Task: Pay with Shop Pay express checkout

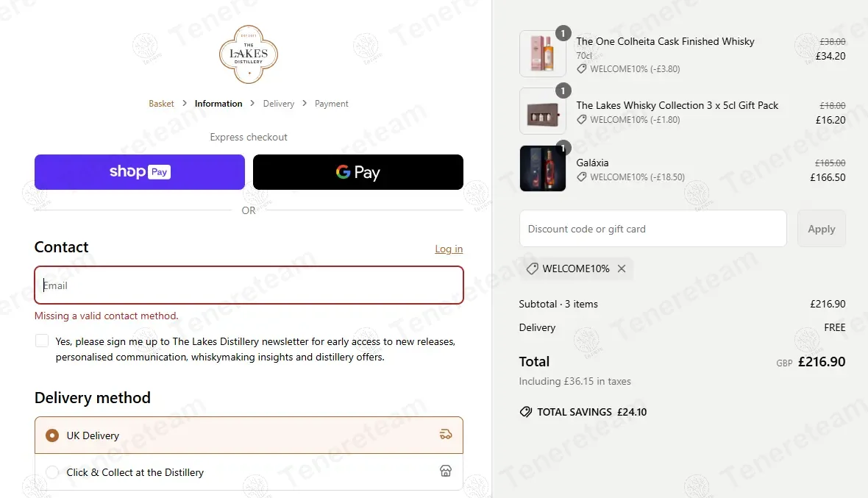Action: point(140,172)
